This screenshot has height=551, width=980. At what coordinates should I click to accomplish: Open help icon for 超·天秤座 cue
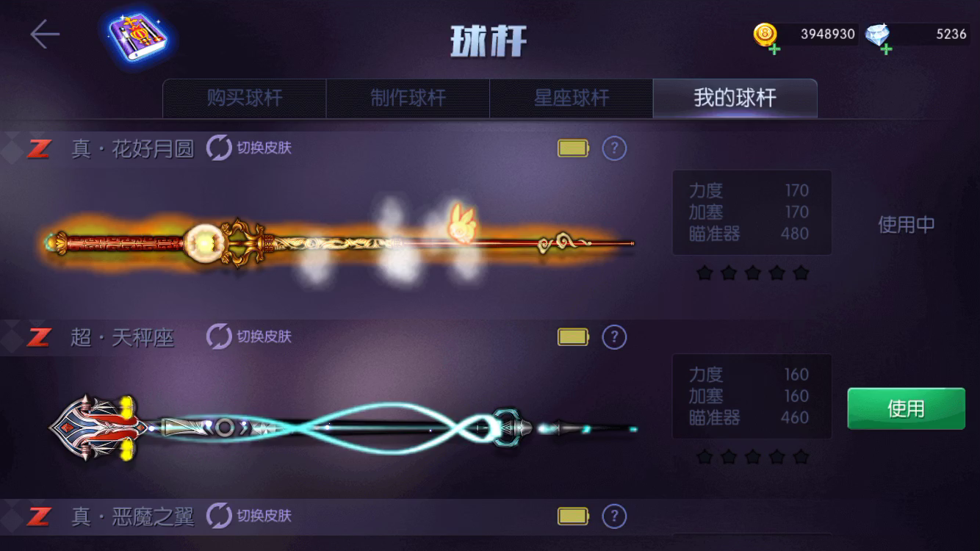coord(614,337)
